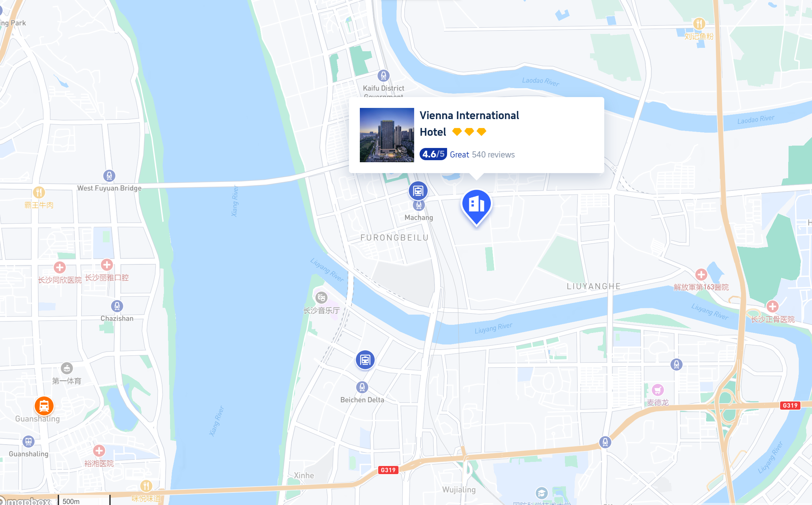Select the 刘记鱼粉 restaurant icon

click(699, 24)
